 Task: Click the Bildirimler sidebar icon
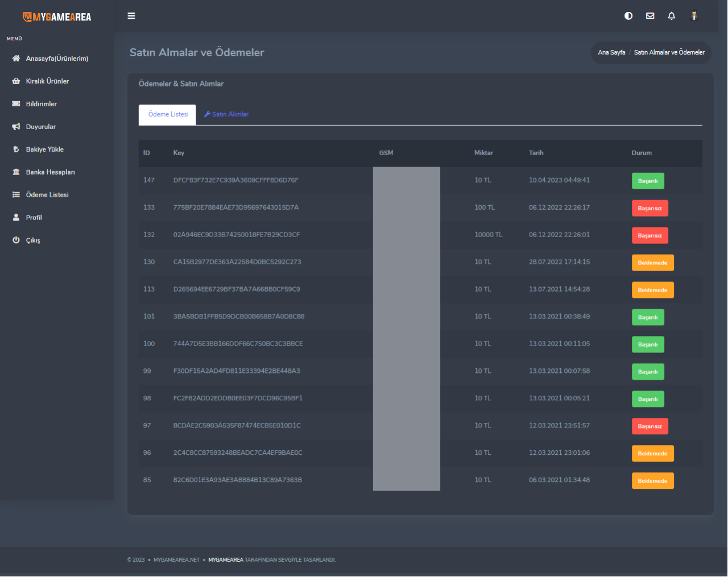point(16,104)
